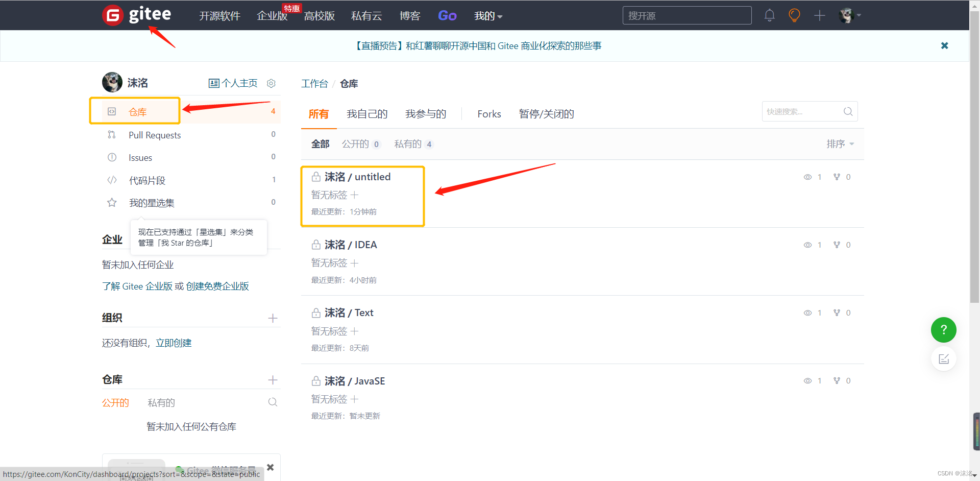Screen dimensions: 980x481
Task: Close the announcement banner
Action: (x=945, y=45)
